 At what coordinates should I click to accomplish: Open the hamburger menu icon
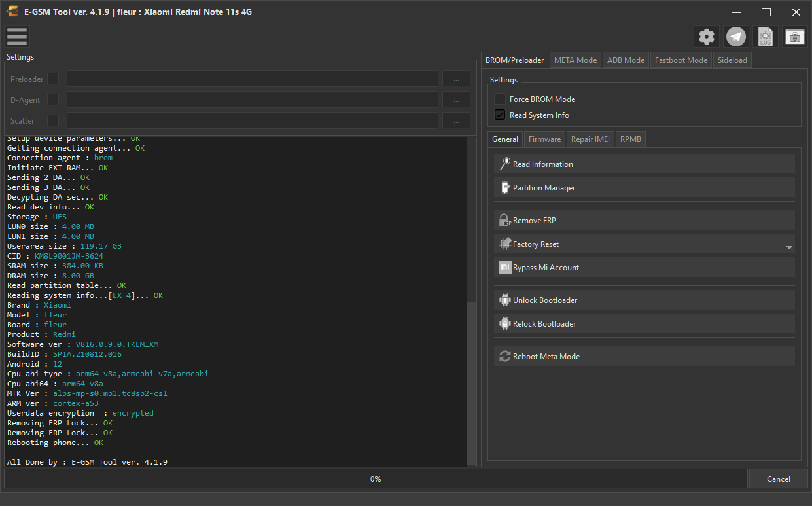pos(17,37)
